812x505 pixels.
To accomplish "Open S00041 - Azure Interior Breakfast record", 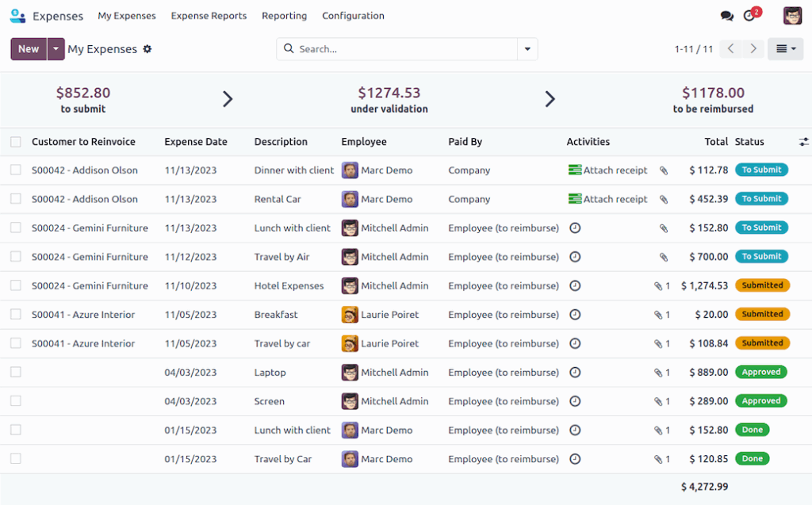I will click(82, 315).
